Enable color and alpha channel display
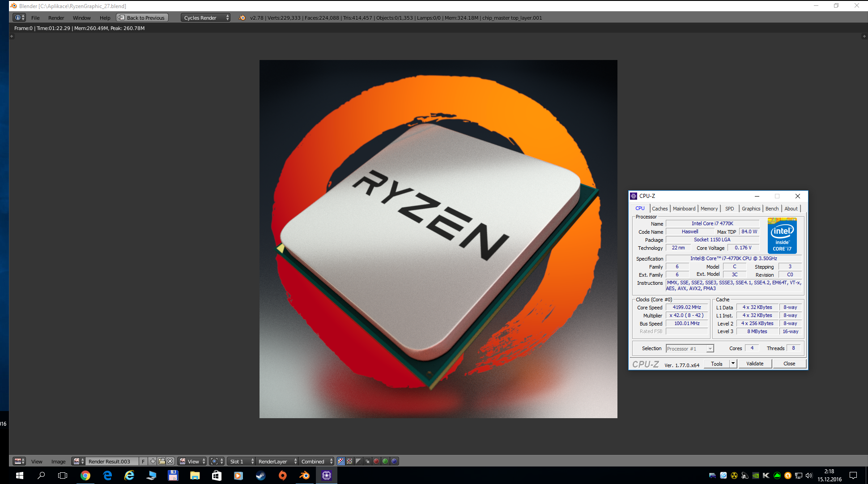 pos(341,461)
